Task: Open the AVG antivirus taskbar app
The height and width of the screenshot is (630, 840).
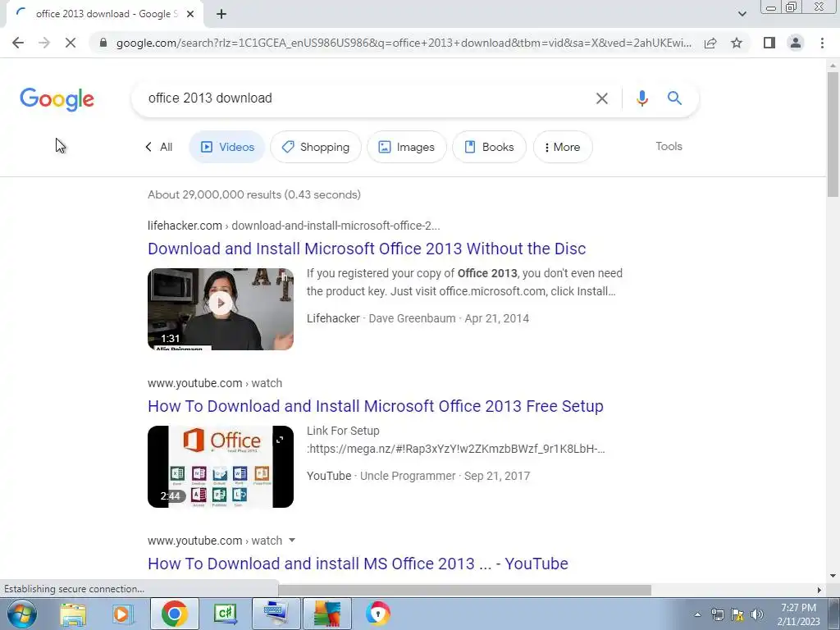Action: pos(327,614)
